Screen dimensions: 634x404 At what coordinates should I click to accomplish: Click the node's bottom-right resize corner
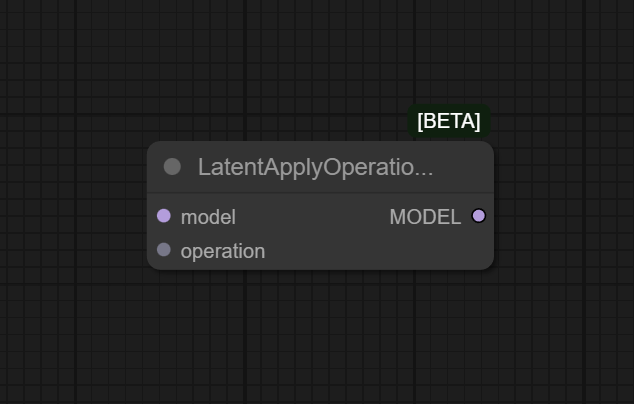click(490, 266)
